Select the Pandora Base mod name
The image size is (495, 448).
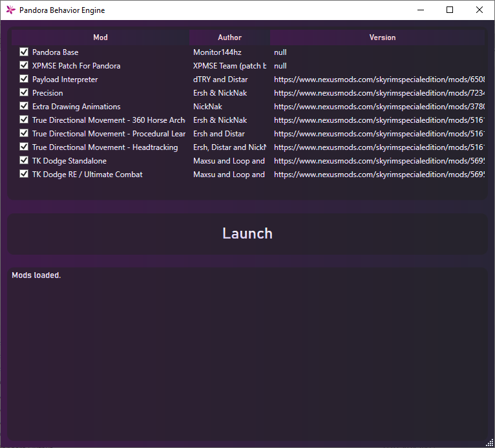[x=55, y=52]
